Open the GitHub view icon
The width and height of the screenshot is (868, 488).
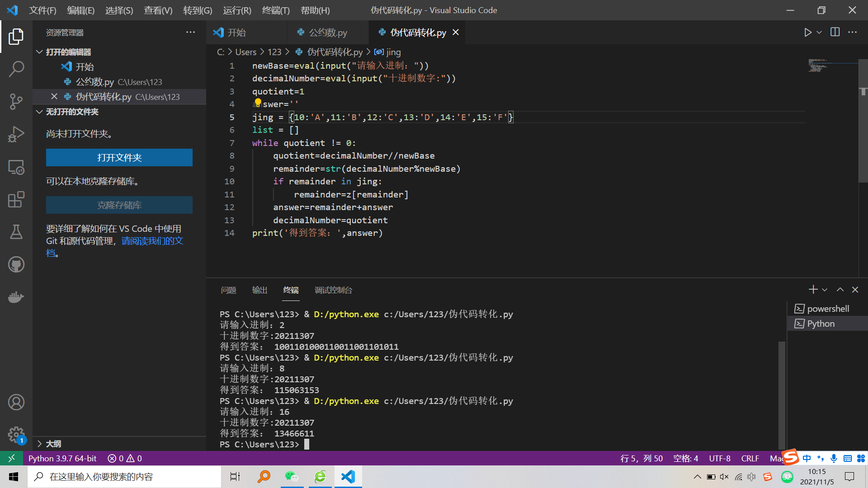16,264
